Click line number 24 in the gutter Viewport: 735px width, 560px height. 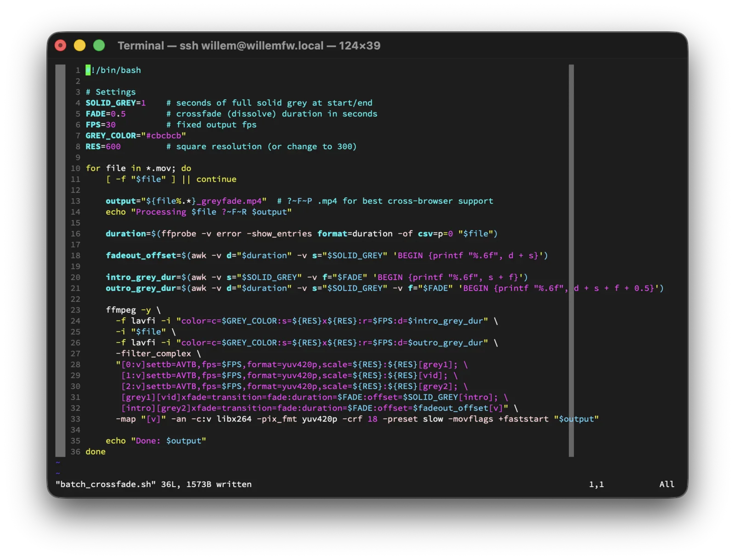[75, 321]
